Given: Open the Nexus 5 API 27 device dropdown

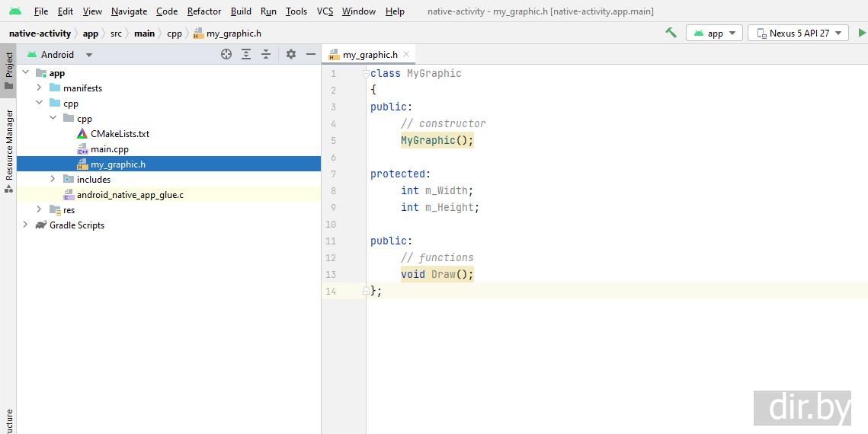Looking at the screenshot, I should pos(798,33).
